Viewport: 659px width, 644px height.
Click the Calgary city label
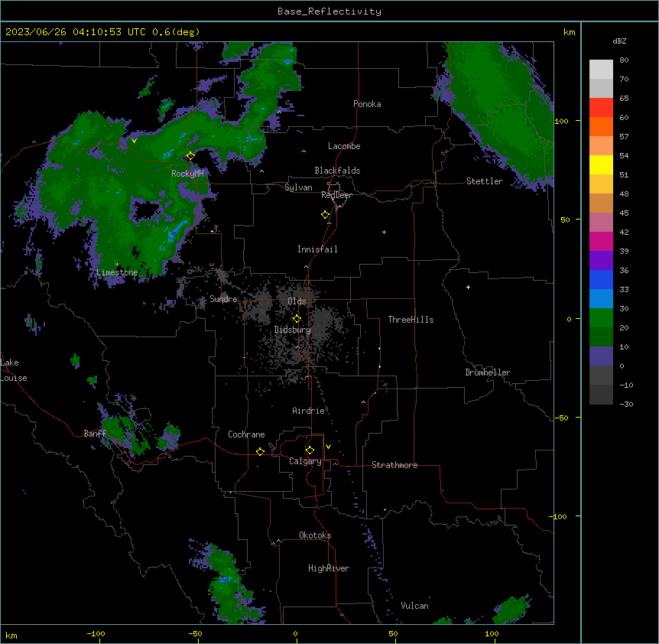click(306, 461)
